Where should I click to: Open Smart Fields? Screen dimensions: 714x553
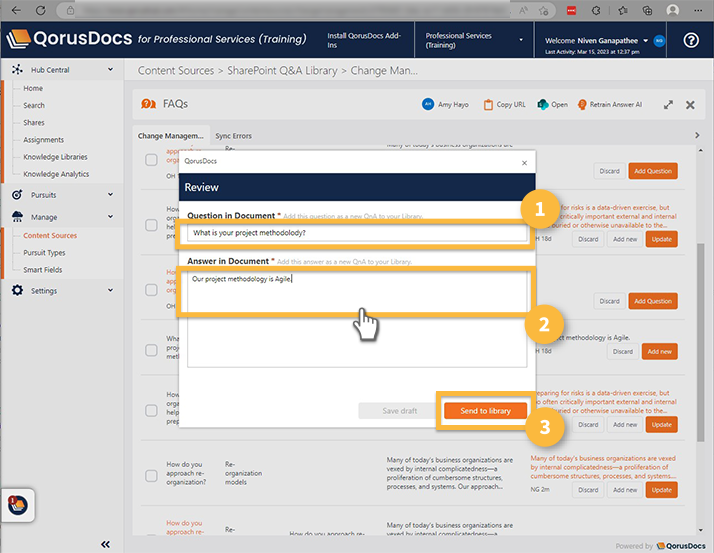click(x=42, y=270)
